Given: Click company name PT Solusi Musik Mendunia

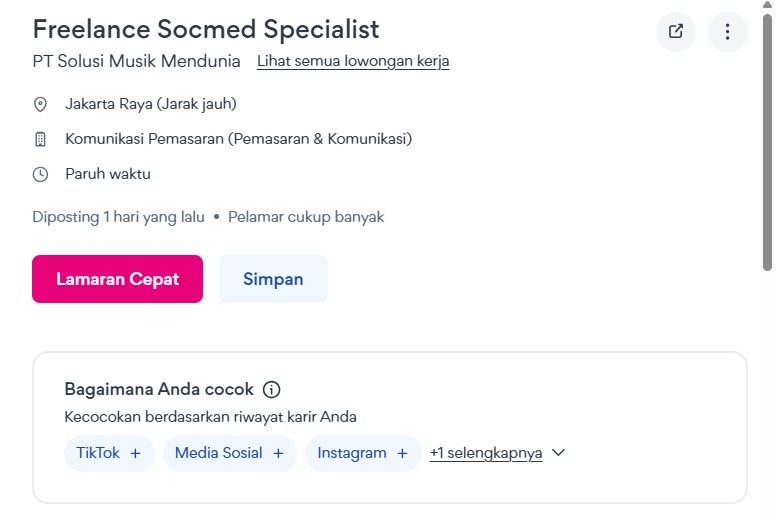Looking at the screenshot, I should coord(136,61).
